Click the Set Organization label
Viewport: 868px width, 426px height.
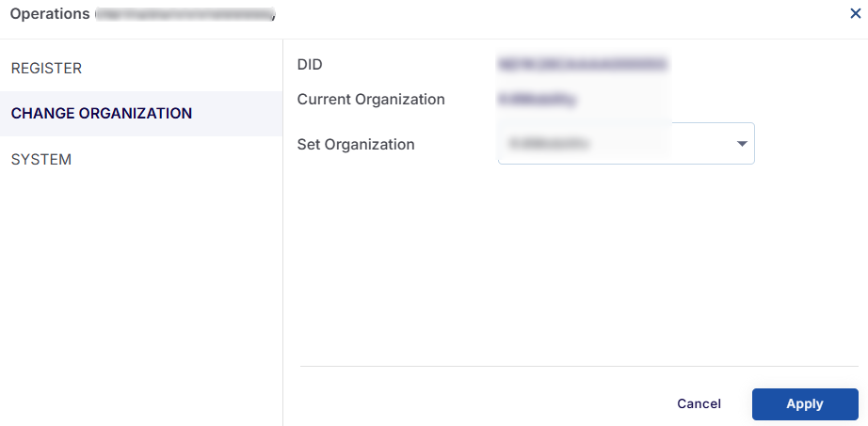pyautogui.click(x=356, y=145)
